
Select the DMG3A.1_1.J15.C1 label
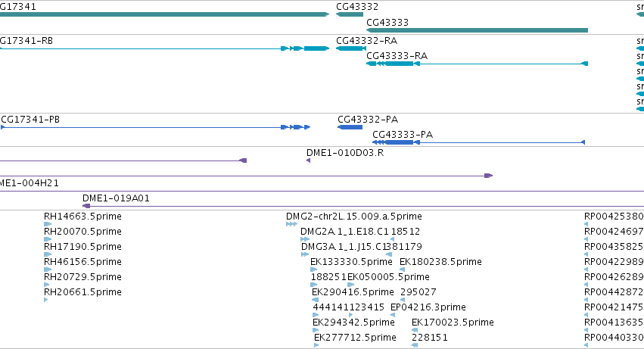tap(344, 247)
